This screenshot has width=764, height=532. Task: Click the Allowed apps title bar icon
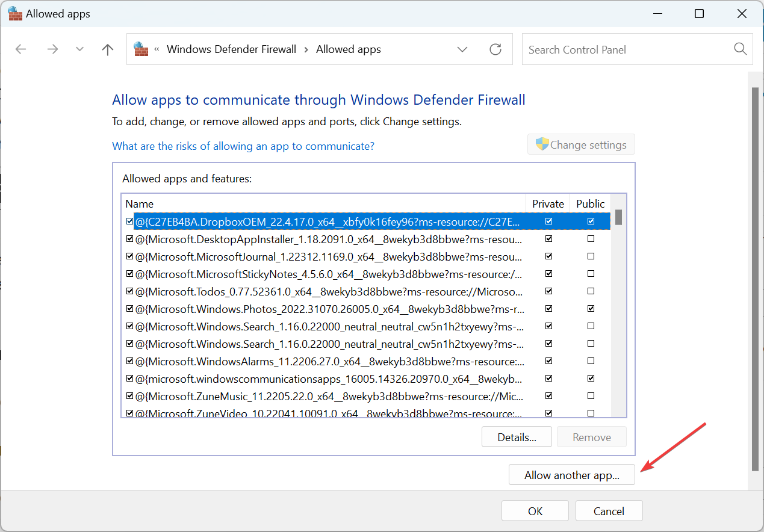[x=14, y=14]
